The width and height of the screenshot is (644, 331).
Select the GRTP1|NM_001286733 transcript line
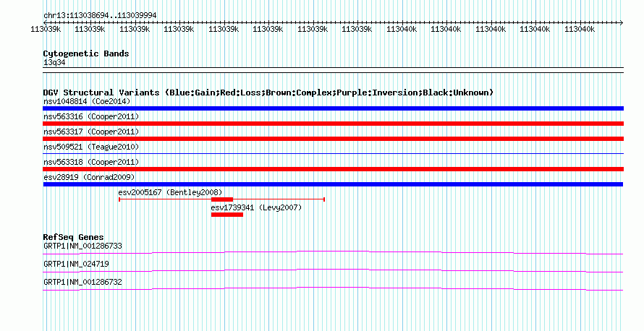pyautogui.click(x=333, y=253)
